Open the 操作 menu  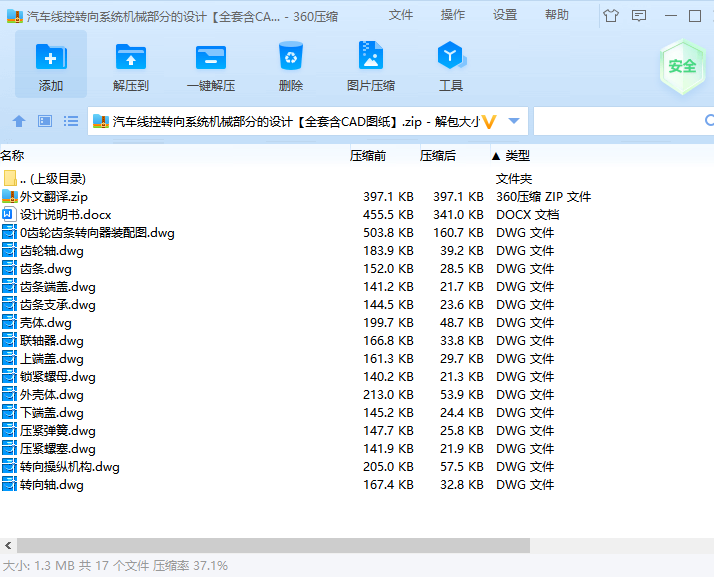point(453,15)
